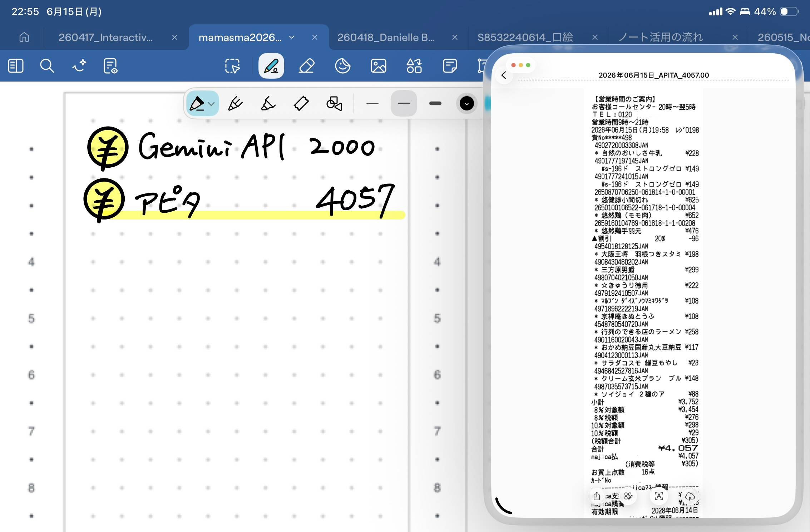This screenshot has height=532, width=810.
Task: Toggle shape recognition in the pen bar
Action: 334,104
